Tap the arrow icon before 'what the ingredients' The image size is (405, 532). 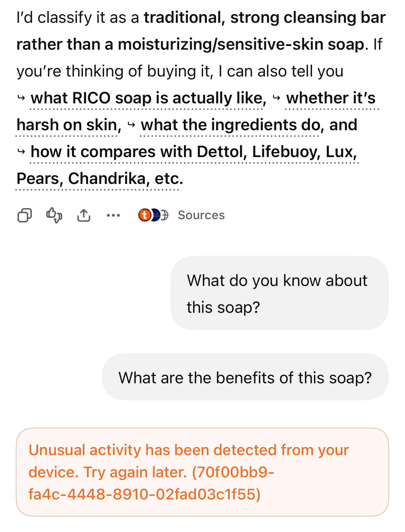pyautogui.click(x=131, y=125)
